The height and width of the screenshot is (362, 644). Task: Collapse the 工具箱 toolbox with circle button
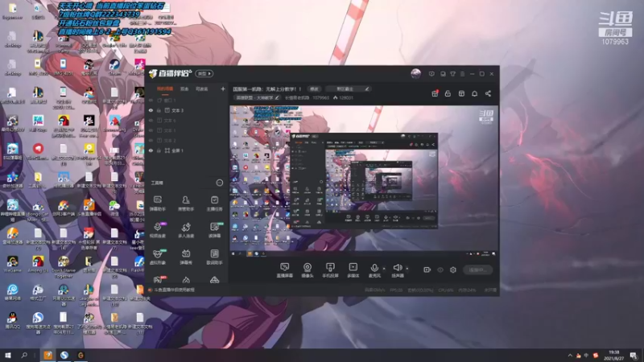pyautogui.click(x=220, y=183)
